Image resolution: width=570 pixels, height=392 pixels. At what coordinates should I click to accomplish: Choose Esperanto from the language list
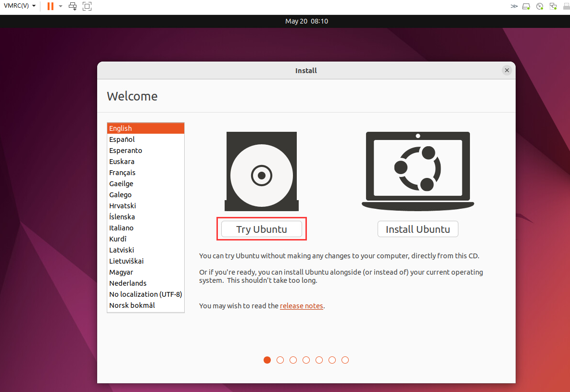(146, 151)
